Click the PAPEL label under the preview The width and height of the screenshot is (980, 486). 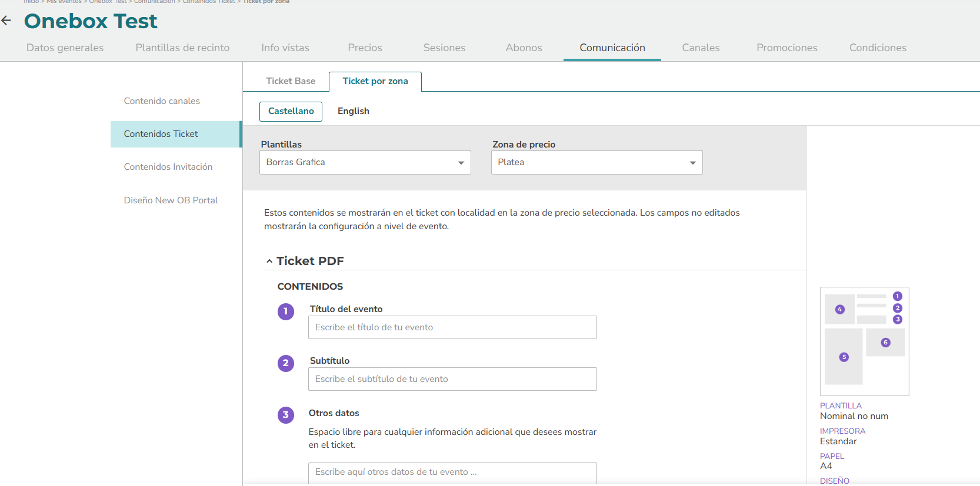tap(832, 456)
